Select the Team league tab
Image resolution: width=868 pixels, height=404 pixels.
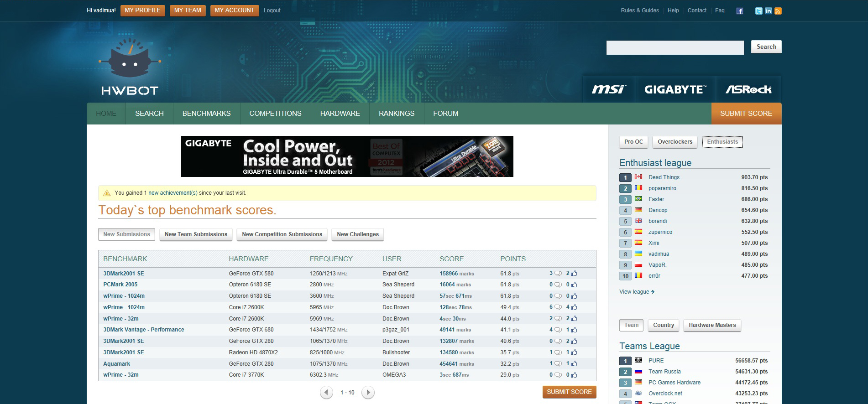tap(631, 325)
